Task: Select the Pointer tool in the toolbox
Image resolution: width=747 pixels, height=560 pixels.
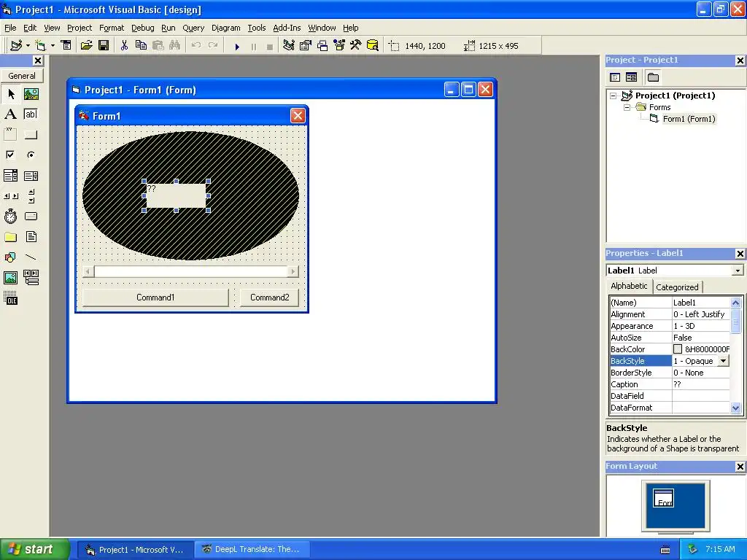Action: pos(10,94)
